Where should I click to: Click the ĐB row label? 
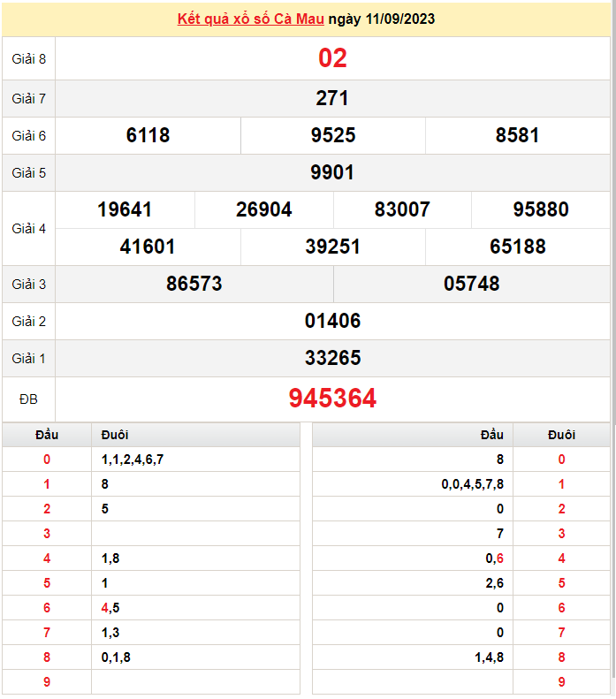pos(28,399)
